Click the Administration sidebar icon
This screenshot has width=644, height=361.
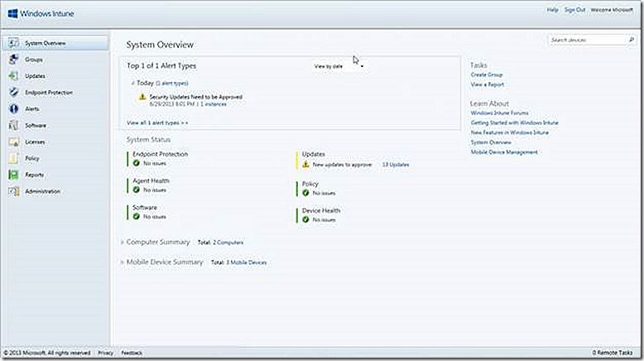click(13, 191)
